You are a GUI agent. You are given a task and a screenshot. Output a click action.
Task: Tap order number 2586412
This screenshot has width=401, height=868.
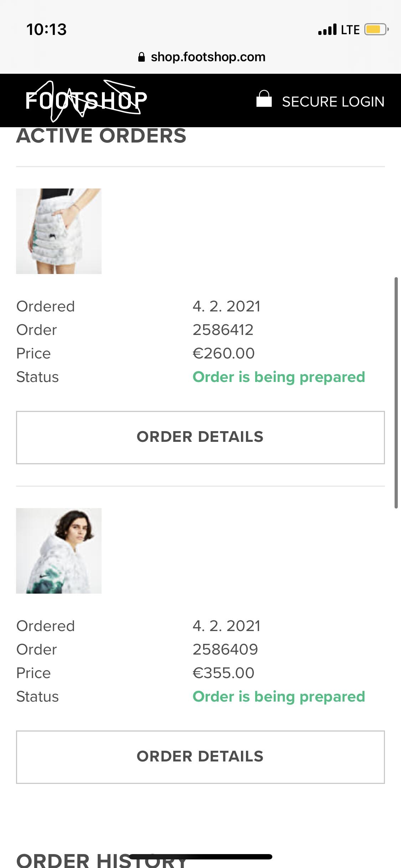tap(223, 330)
